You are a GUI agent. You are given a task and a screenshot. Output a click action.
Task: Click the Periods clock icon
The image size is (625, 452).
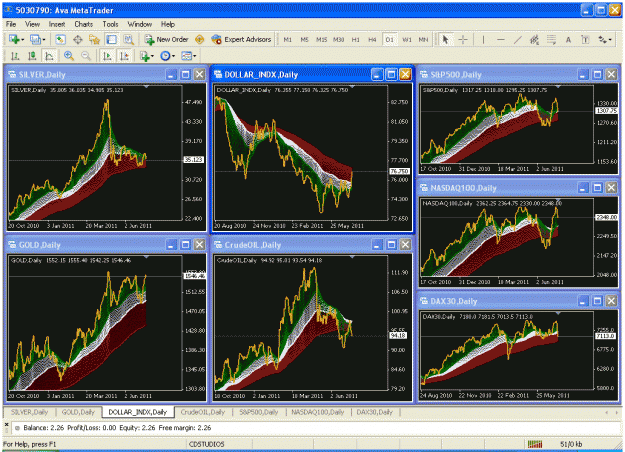pos(165,56)
